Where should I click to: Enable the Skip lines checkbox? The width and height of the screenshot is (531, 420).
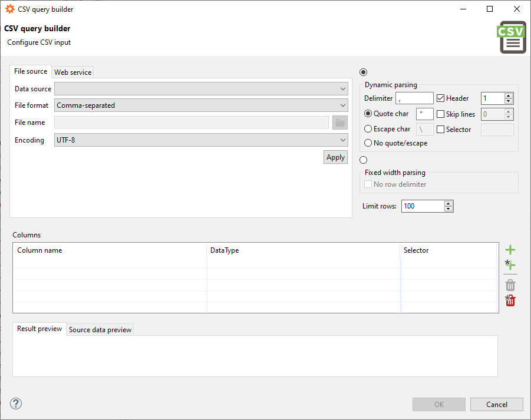pos(440,114)
